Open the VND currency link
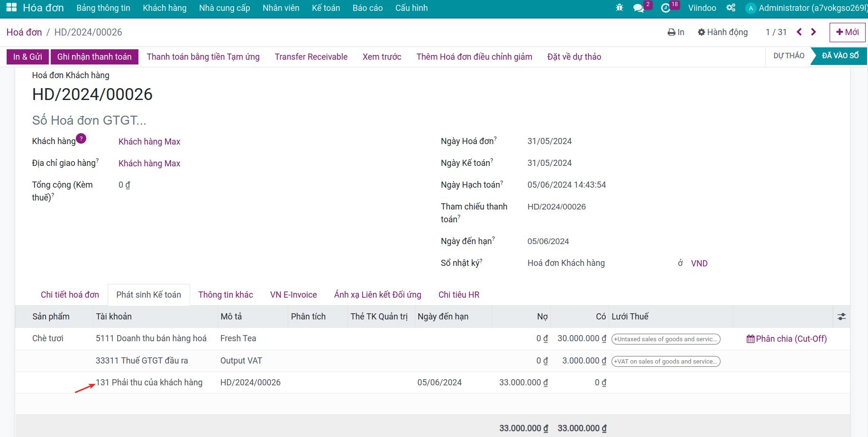The image size is (868, 437). coord(699,264)
